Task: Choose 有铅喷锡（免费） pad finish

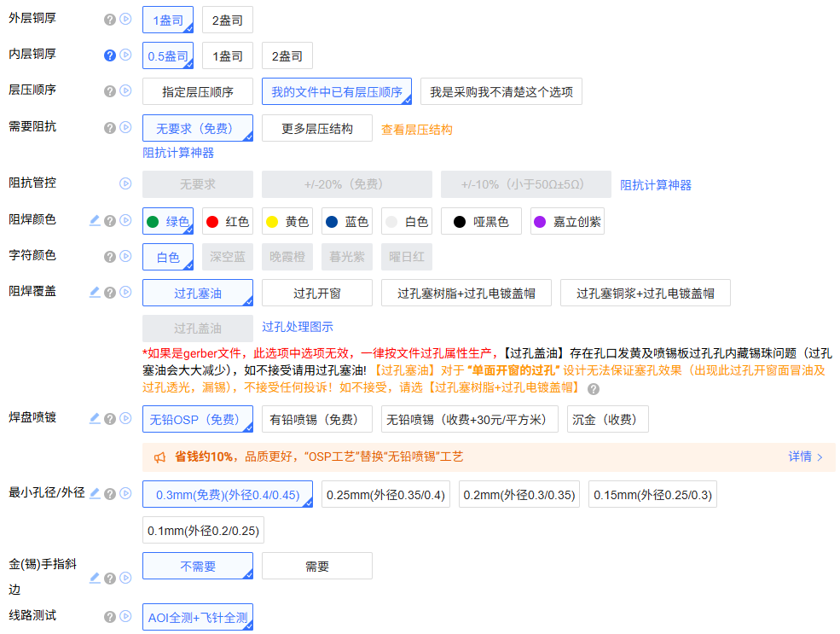Action: click(317, 419)
